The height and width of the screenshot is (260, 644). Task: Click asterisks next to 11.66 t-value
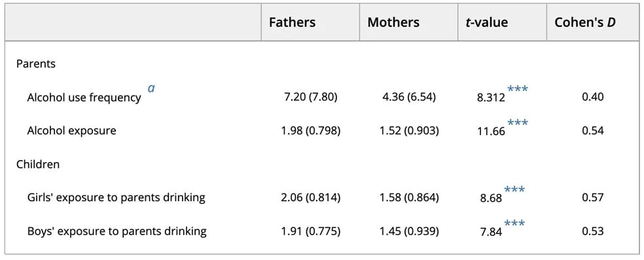pyautogui.click(x=518, y=123)
